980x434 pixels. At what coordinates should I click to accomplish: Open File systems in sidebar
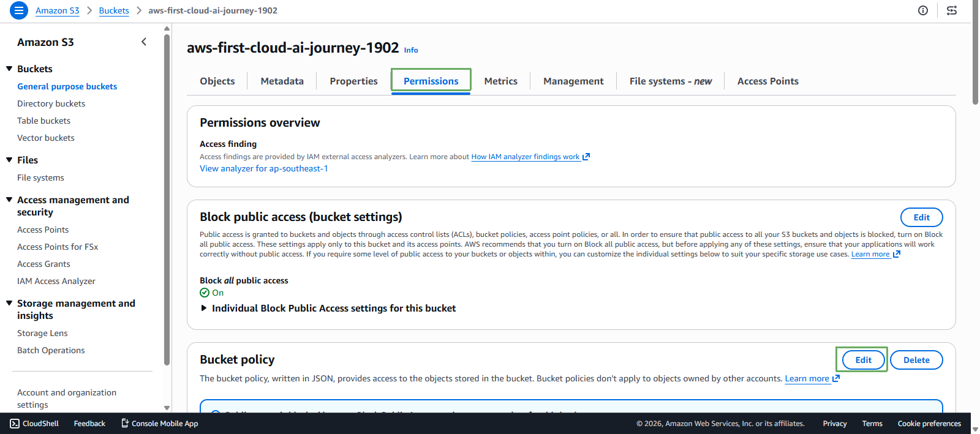(40, 178)
